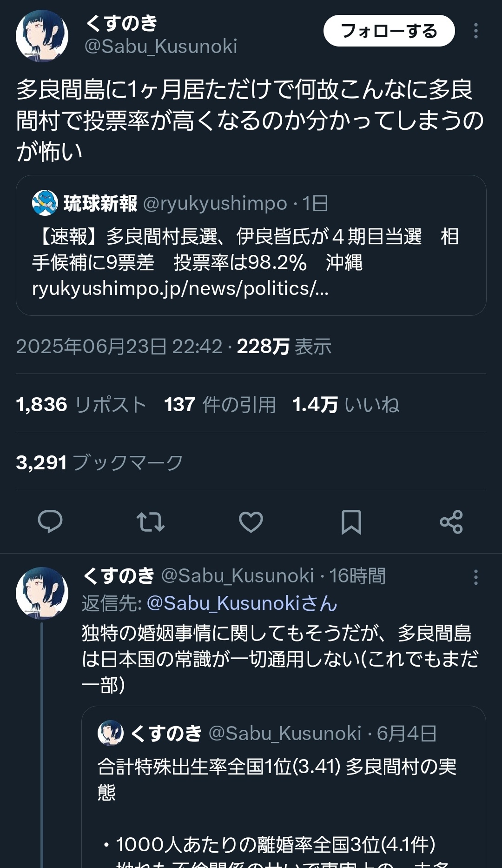View the 1,836 リポスト list

pos(81,405)
